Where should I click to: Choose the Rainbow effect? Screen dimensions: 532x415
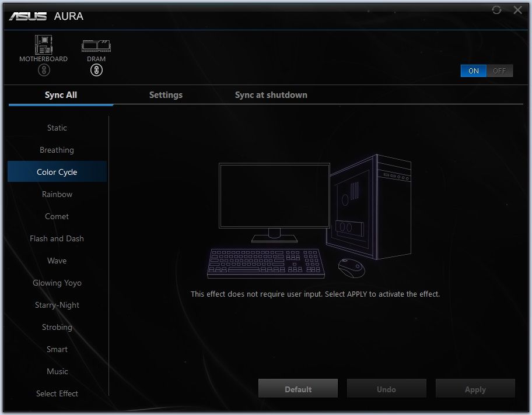click(x=57, y=194)
